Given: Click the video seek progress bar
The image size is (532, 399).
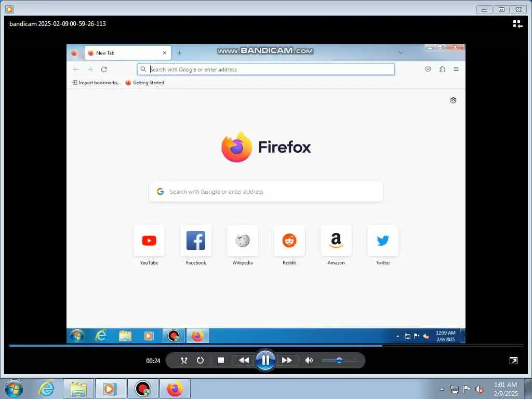Looking at the screenshot, I should (x=266, y=345).
